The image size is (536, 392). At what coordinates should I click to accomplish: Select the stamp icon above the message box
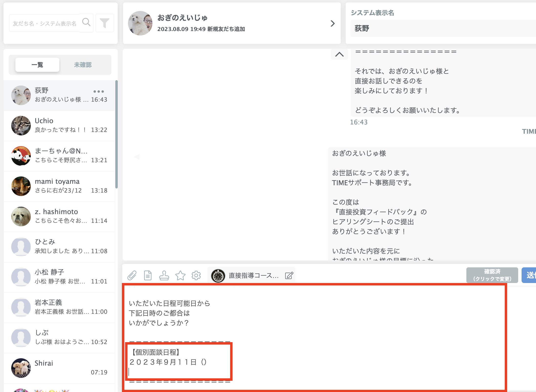(x=164, y=275)
